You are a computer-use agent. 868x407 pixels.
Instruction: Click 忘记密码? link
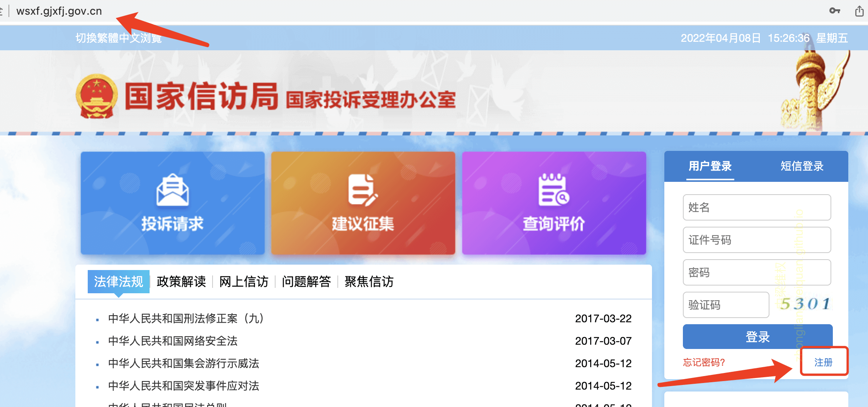[704, 363]
